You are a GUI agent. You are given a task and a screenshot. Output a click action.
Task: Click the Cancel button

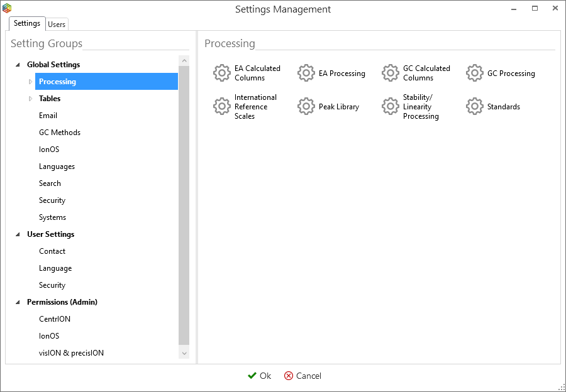coord(302,376)
